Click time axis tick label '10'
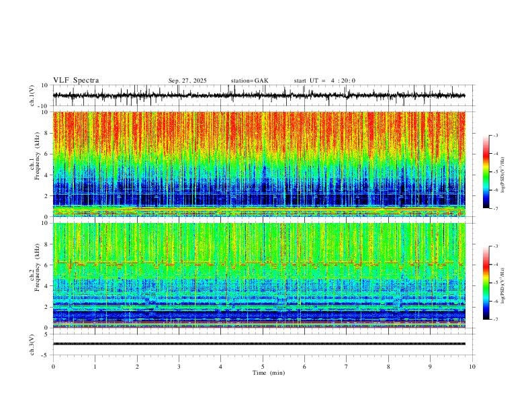The width and height of the screenshot is (532, 411). click(472, 367)
